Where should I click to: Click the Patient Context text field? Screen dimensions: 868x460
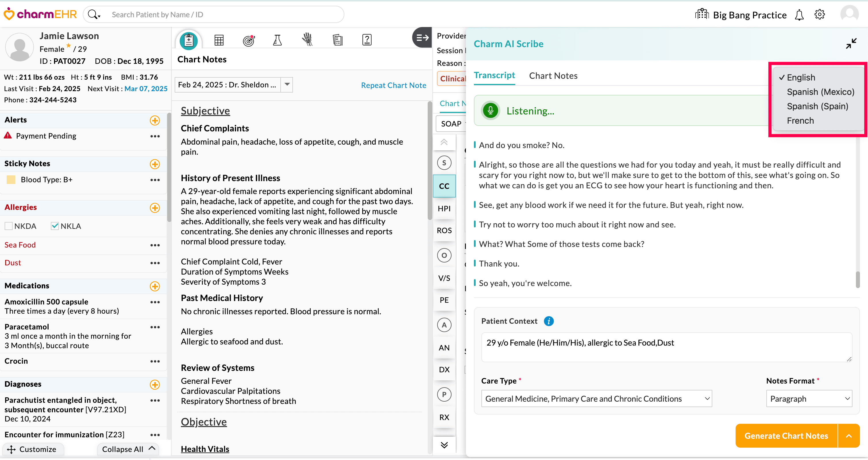coord(666,347)
